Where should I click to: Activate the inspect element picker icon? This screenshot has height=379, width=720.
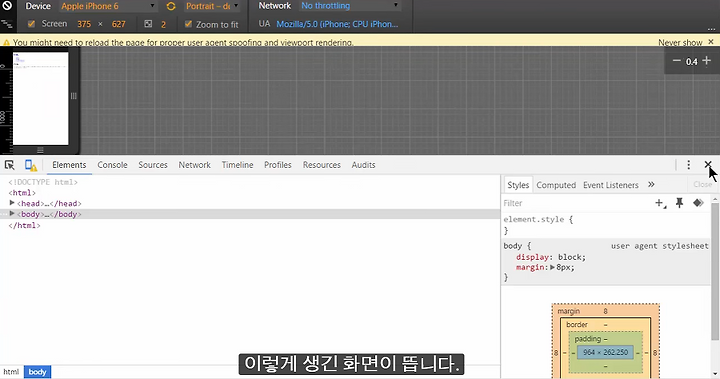pos(9,165)
